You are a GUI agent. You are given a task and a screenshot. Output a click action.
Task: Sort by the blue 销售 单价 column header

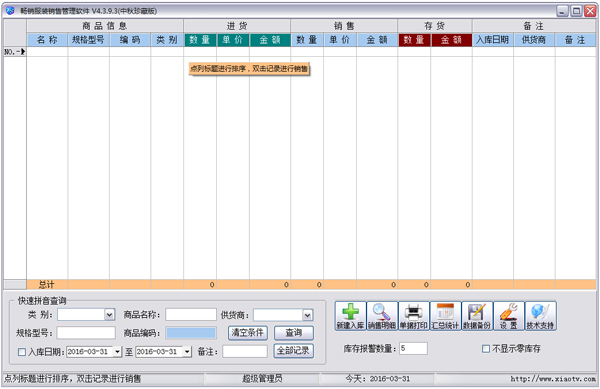click(x=340, y=40)
